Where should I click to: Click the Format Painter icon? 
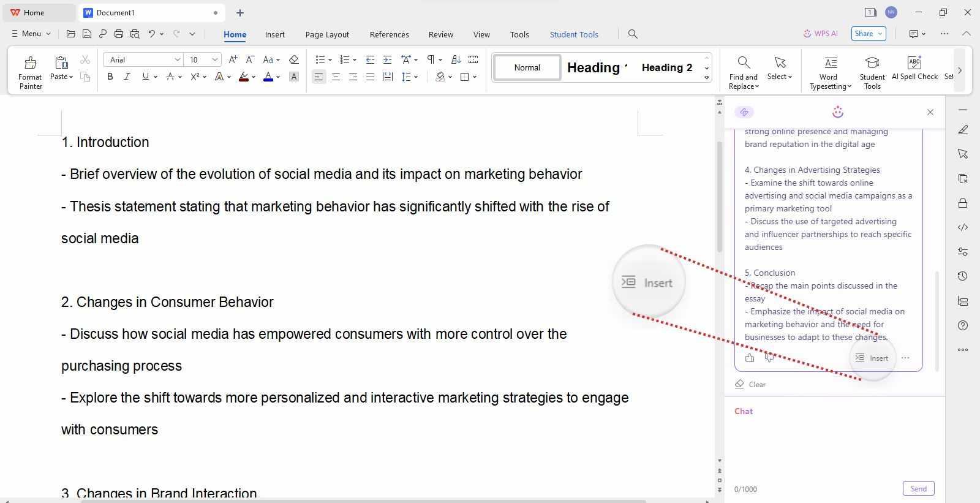pyautogui.click(x=30, y=62)
